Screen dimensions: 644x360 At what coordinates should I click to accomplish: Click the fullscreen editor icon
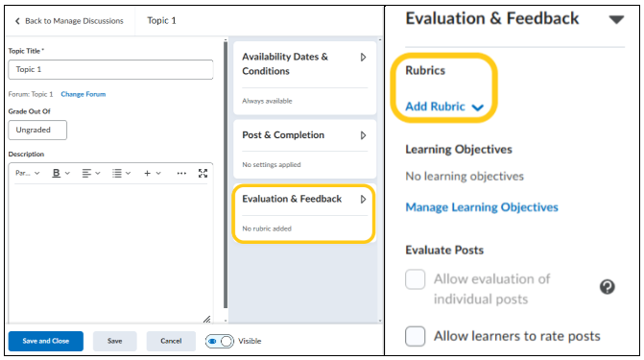point(203,174)
